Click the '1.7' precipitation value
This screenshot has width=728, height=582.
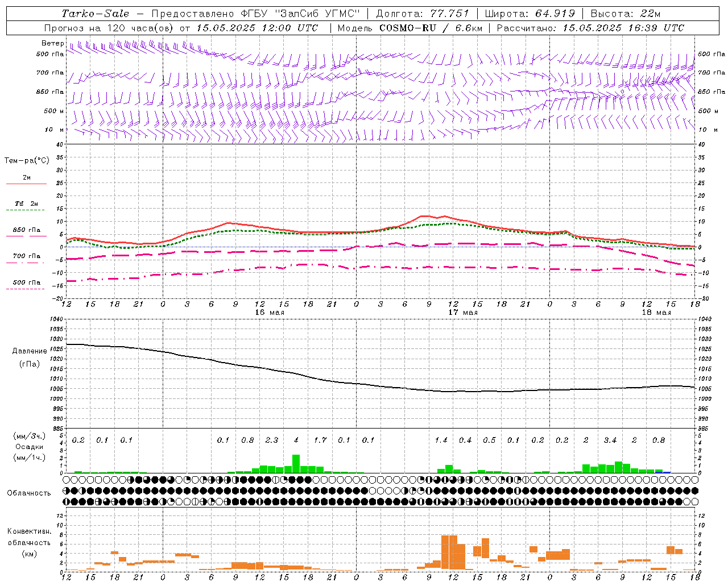pyautogui.click(x=320, y=440)
